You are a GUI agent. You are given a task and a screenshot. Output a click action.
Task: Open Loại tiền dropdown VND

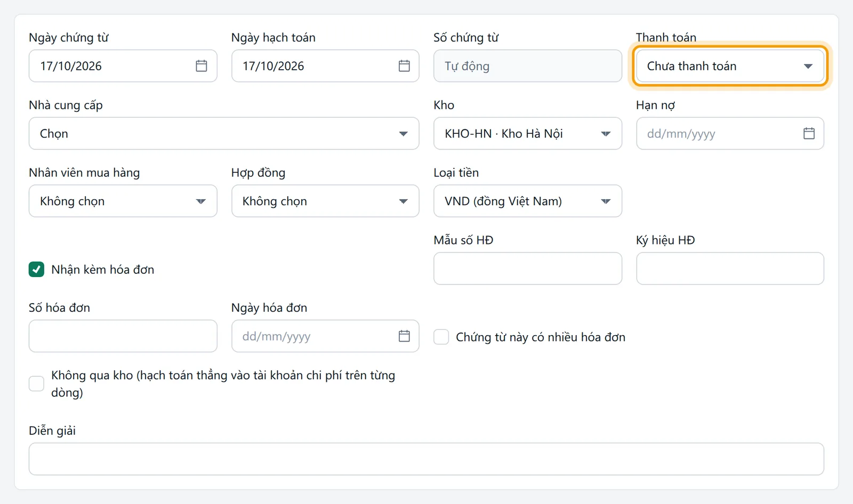point(528,201)
